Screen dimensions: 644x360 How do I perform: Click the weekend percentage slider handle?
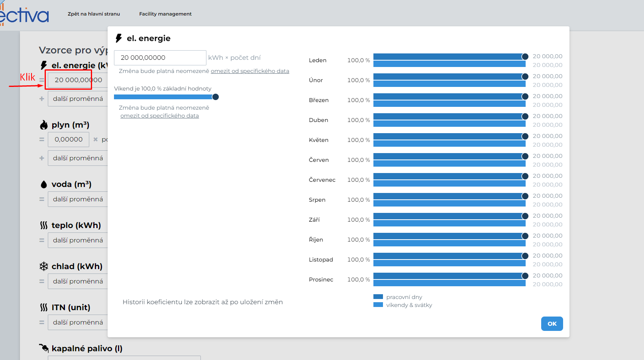[216, 97]
